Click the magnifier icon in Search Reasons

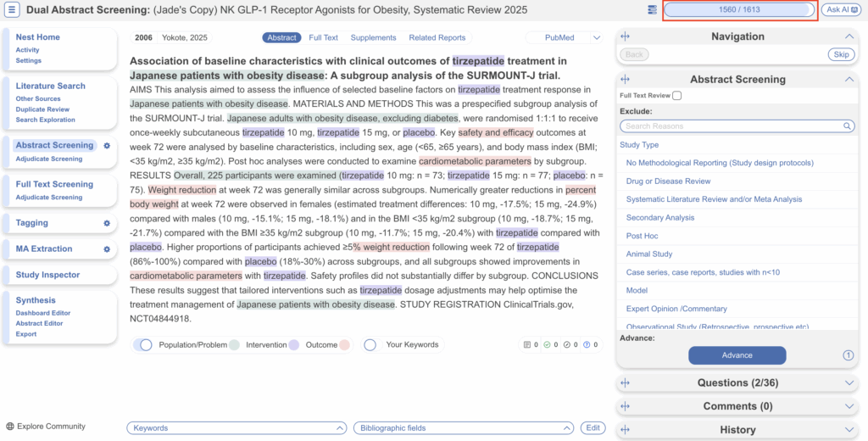click(x=847, y=126)
